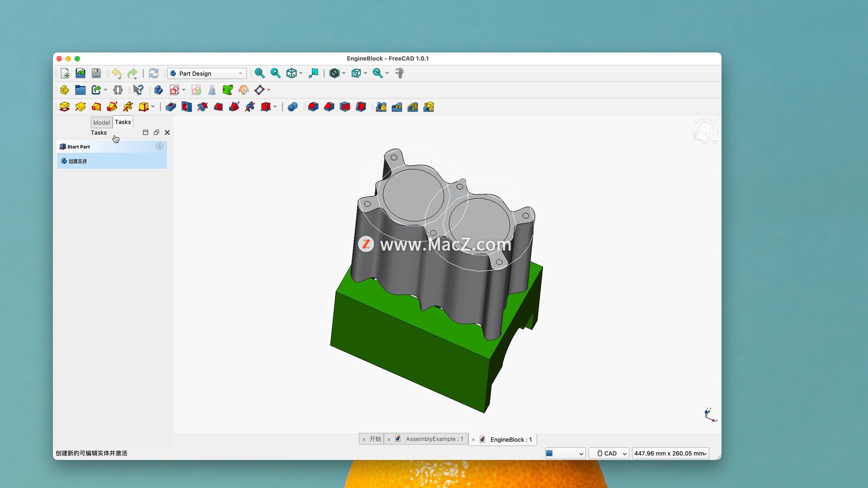Align view to selection
The image size is (868, 488).
click(x=313, y=73)
